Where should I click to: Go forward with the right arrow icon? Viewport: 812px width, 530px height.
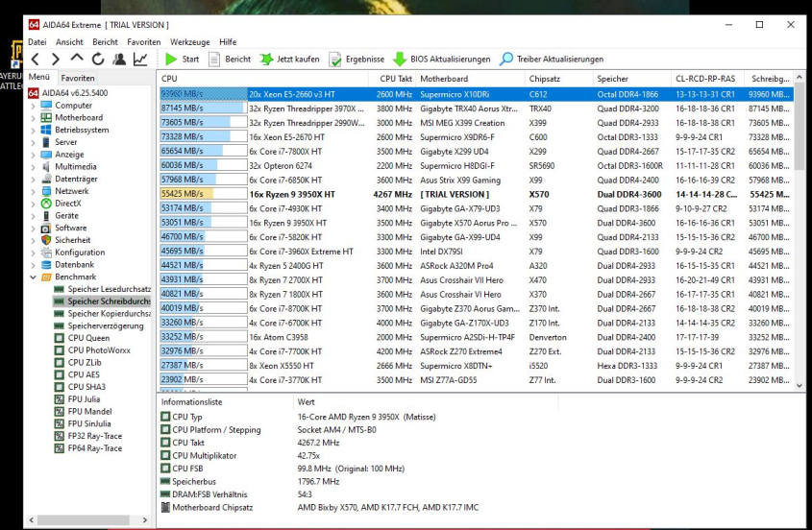coord(56,59)
